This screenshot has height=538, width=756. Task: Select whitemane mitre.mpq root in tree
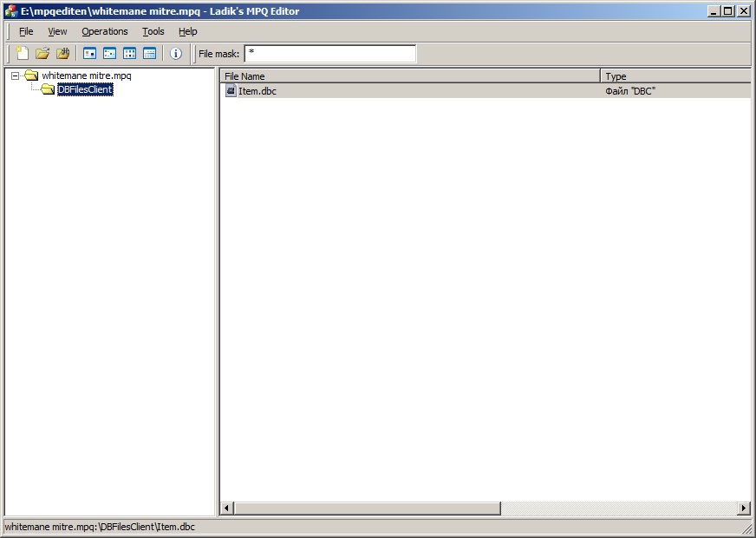86,76
